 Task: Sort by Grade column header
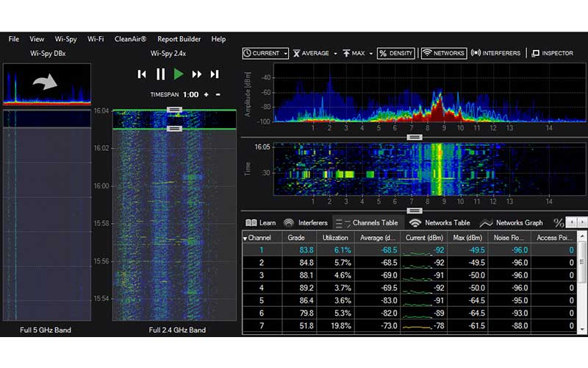[x=299, y=238]
